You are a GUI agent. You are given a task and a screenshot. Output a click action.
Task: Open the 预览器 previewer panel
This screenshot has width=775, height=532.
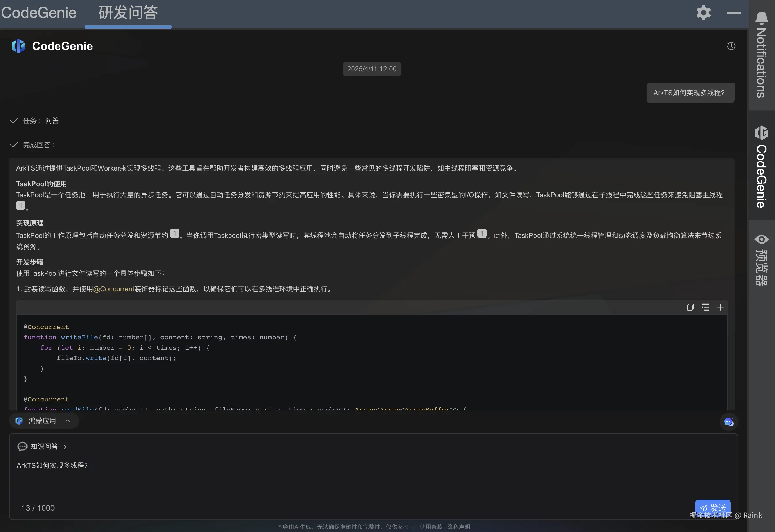761,260
